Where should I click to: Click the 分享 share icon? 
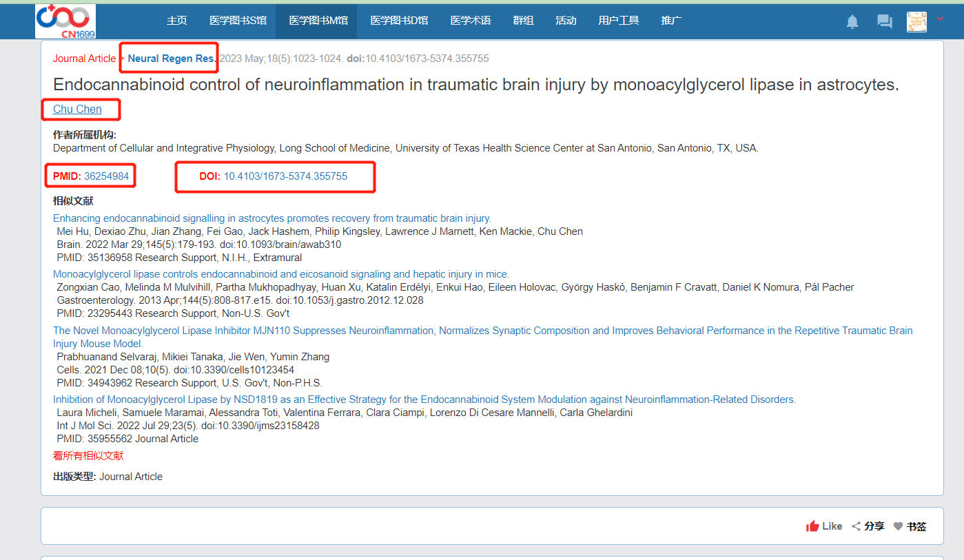coord(857,526)
